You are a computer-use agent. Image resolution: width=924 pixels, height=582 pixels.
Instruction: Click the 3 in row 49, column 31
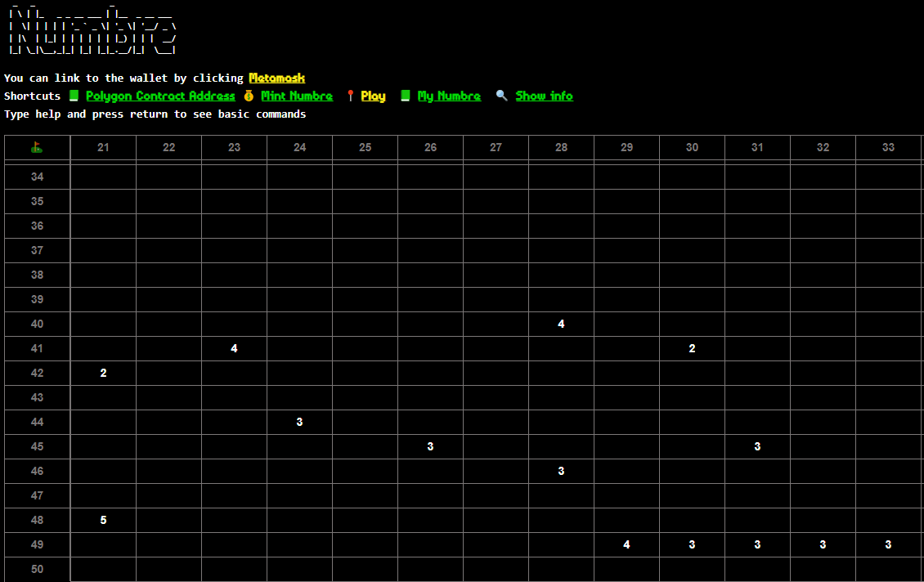[757, 545]
